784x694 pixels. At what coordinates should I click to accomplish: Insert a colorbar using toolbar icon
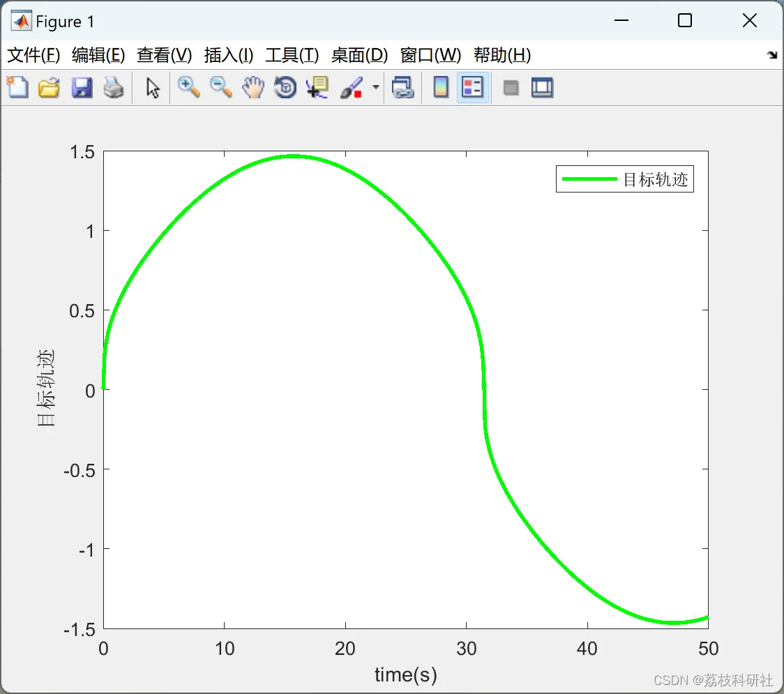441,87
